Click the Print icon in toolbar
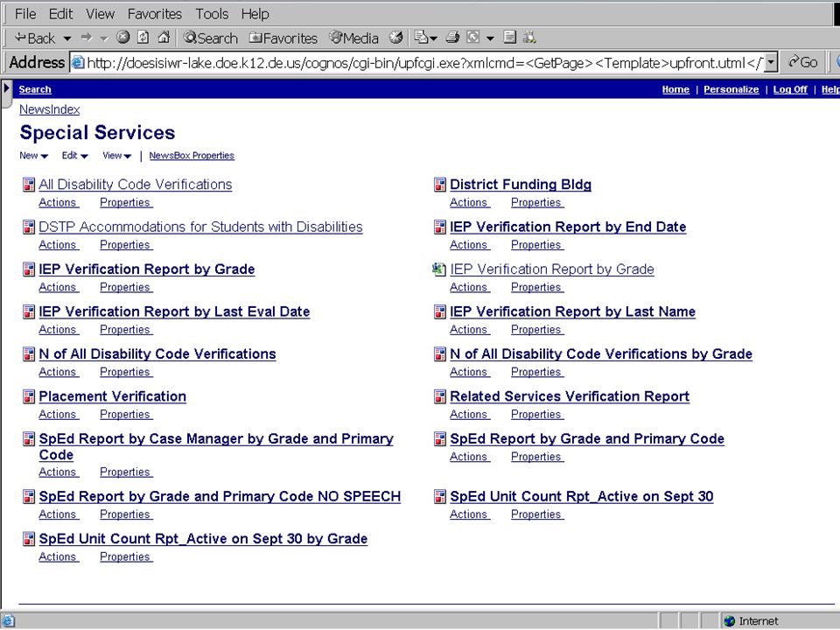Image resolution: width=840 pixels, height=630 pixels. click(x=452, y=38)
